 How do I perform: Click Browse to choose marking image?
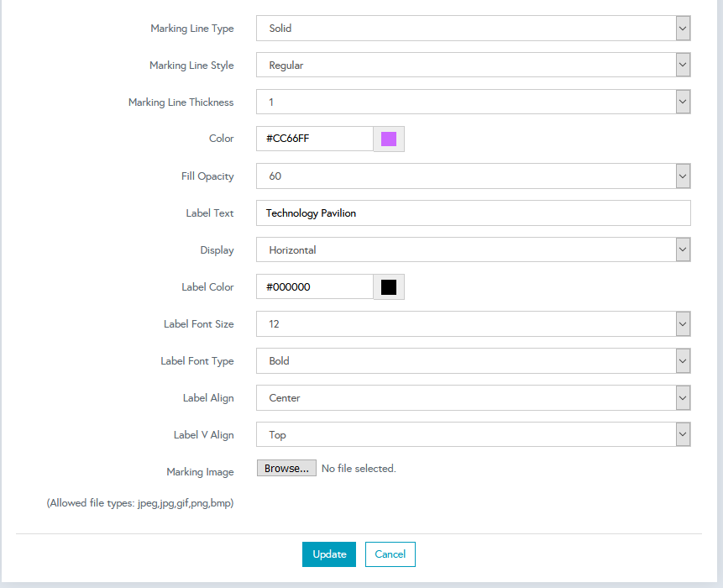pos(286,469)
